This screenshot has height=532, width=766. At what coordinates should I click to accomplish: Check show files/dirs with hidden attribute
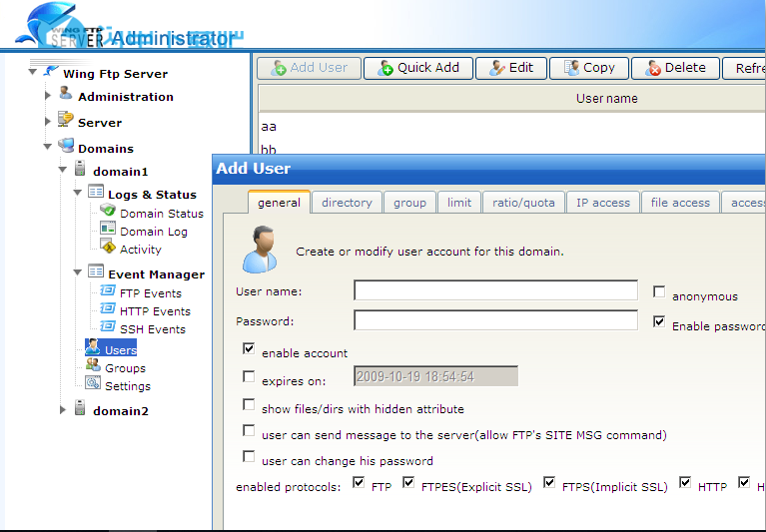[249, 404]
